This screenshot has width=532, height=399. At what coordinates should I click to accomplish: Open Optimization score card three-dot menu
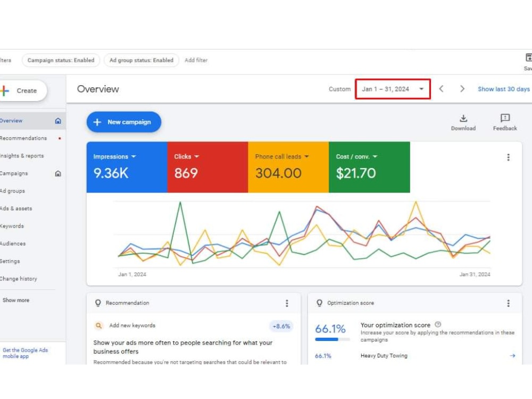click(x=508, y=303)
